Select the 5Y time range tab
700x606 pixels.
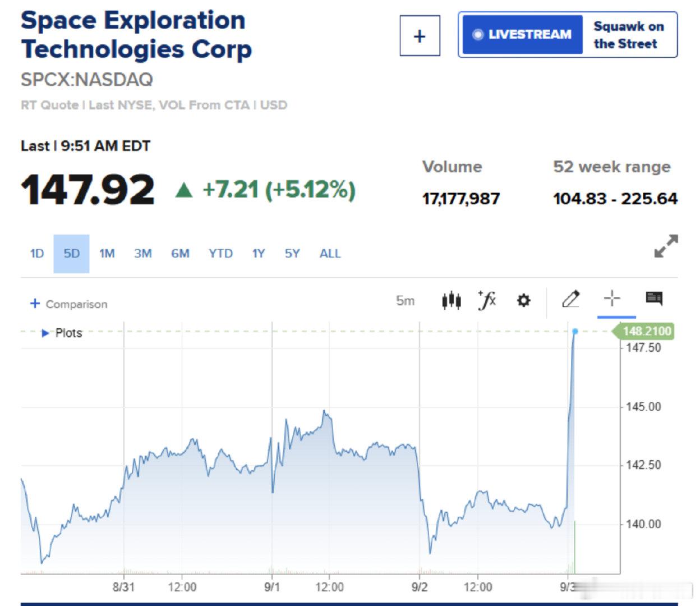292,254
